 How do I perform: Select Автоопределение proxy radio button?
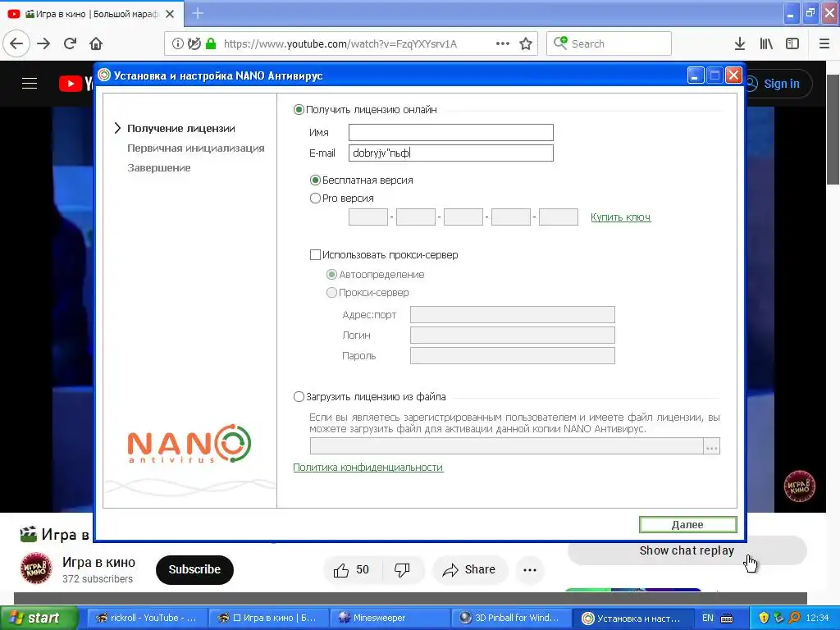pyautogui.click(x=331, y=275)
